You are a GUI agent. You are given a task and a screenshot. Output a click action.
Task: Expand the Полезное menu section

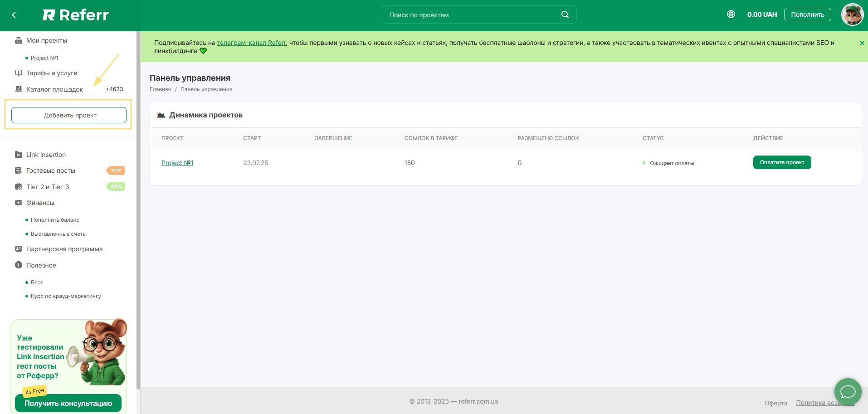41,265
